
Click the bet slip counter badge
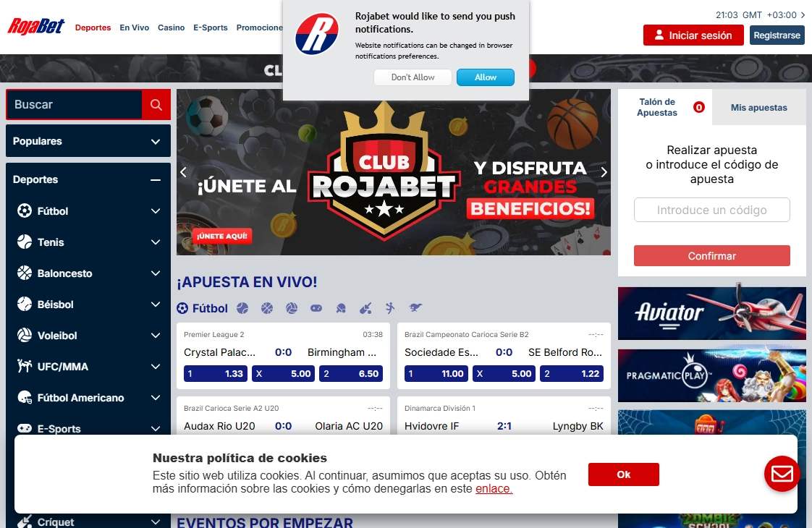[698, 107]
